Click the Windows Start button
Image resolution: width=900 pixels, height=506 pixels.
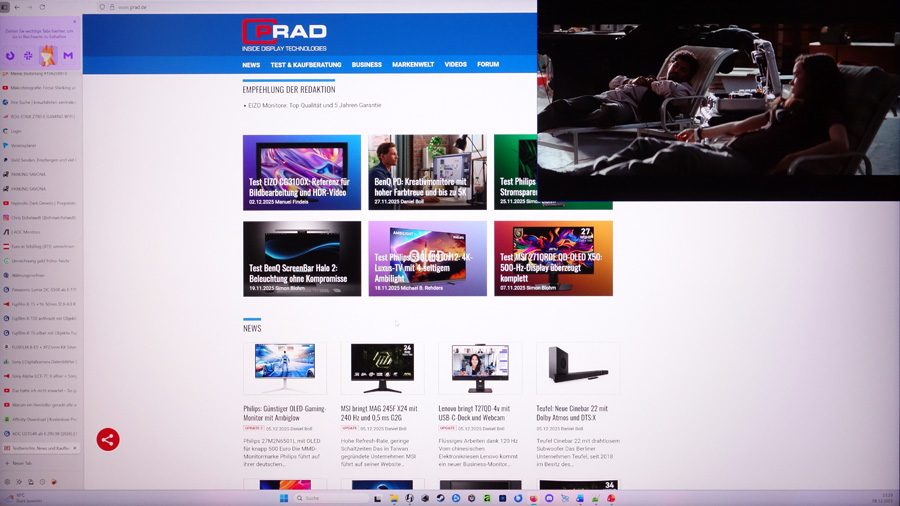[x=283, y=498]
